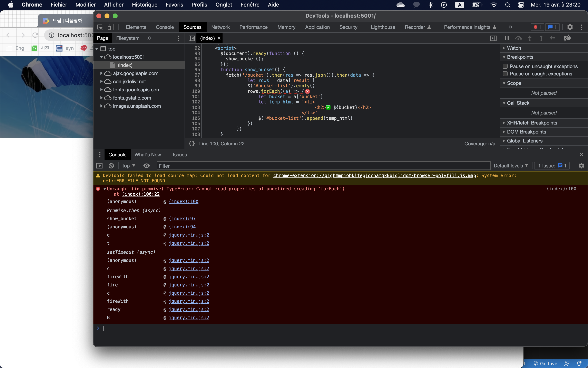Screen dimensions: 588x368
Task: Open console settings gear icon
Action: click(581, 166)
